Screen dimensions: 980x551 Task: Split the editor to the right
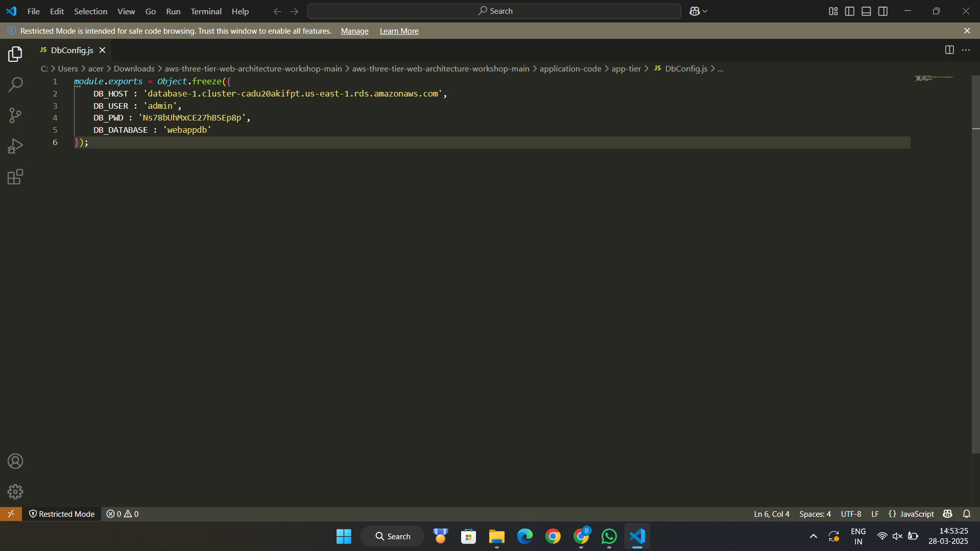[x=949, y=50]
